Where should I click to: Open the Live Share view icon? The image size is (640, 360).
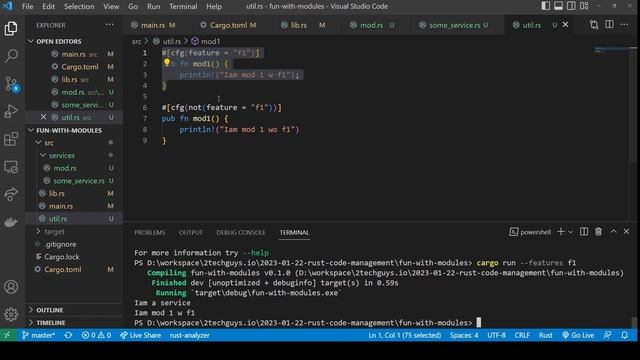(x=11, y=194)
